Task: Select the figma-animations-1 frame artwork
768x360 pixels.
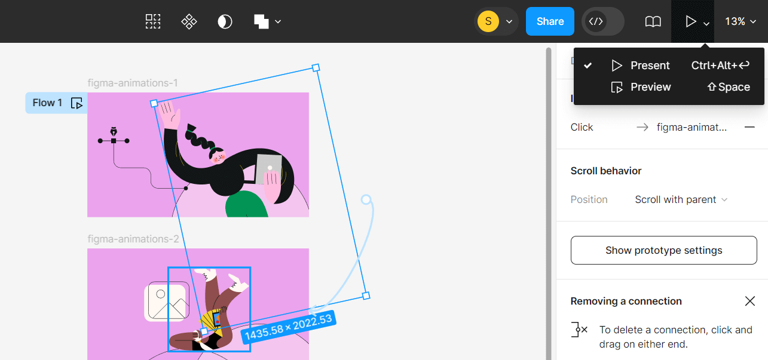Action: (198, 154)
